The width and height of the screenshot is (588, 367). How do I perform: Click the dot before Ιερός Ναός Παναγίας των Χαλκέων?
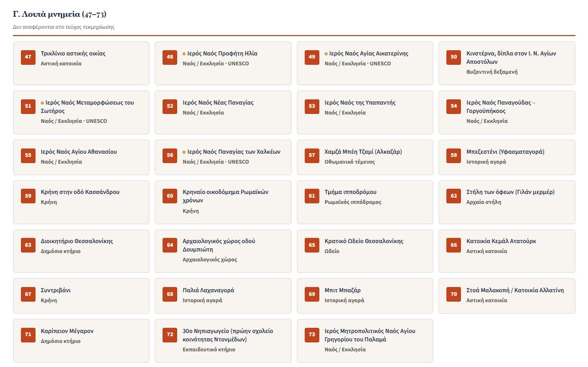coord(184,152)
